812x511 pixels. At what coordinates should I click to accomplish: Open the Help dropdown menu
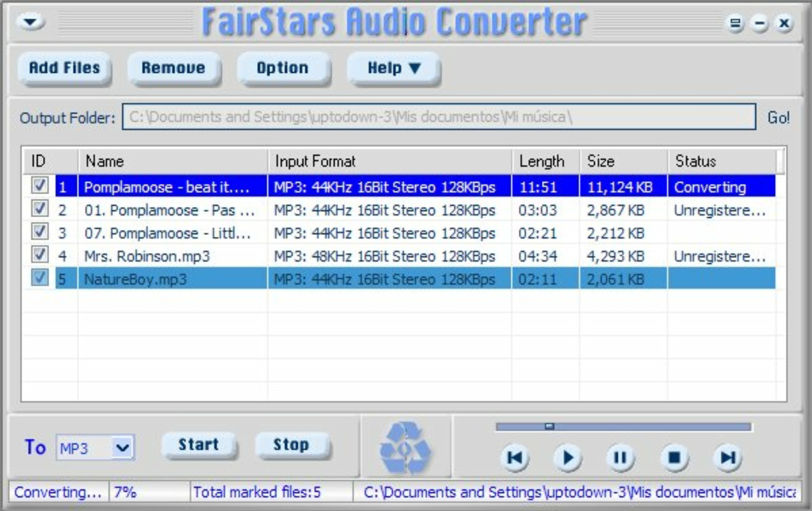(394, 68)
